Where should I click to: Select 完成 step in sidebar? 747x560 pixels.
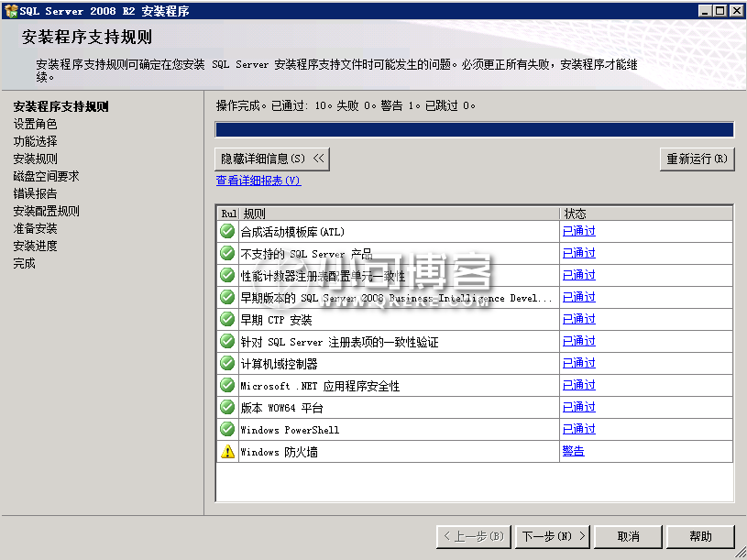(x=25, y=263)
